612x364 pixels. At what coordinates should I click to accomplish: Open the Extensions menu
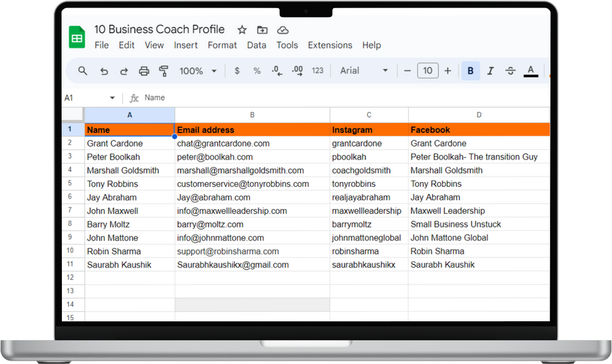pyautogui.click(x=330, y=45)
